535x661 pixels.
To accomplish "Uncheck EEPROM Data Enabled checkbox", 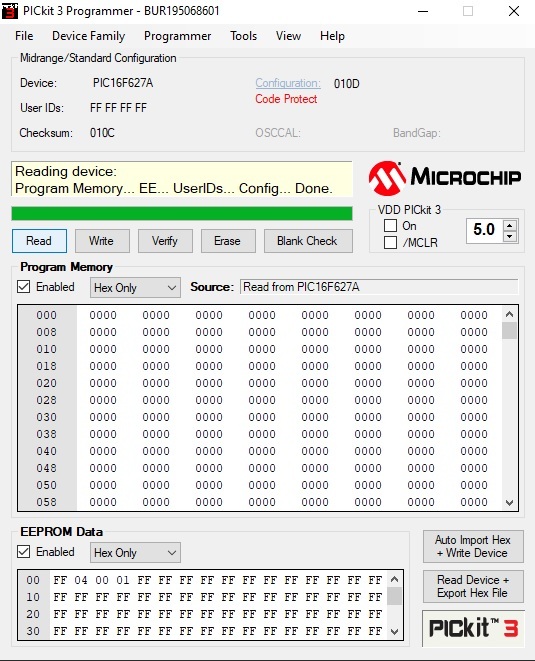I will [x=24, y=552].
